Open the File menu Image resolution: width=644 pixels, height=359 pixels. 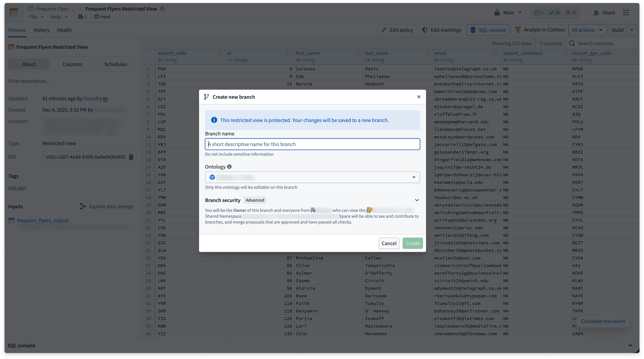tap(36, 17)
